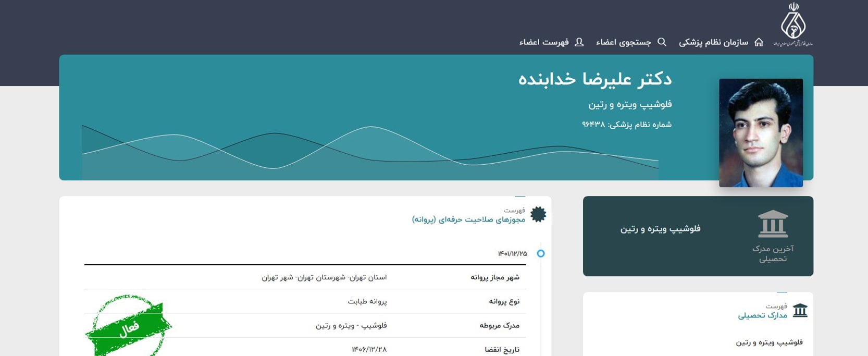Click the doctor's profile photo
868x356 pixels.
[x=761, y=132]
